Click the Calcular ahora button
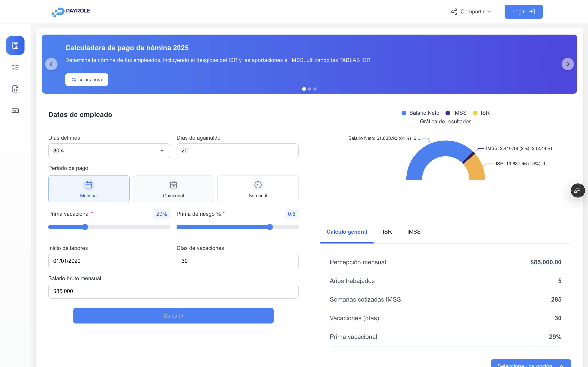 pos(87,79)
